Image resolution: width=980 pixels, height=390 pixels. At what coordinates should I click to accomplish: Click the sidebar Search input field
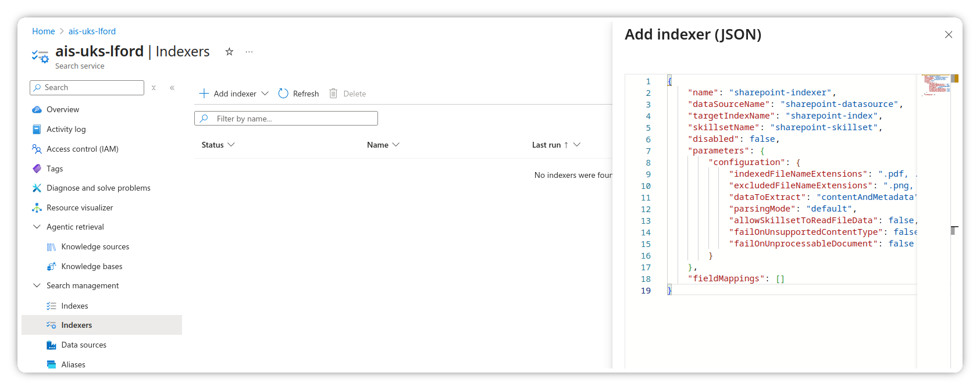click(87, 88)
